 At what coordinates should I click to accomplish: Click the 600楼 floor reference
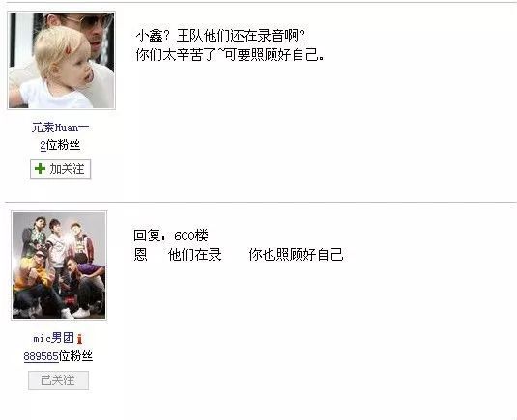(191, 236)
